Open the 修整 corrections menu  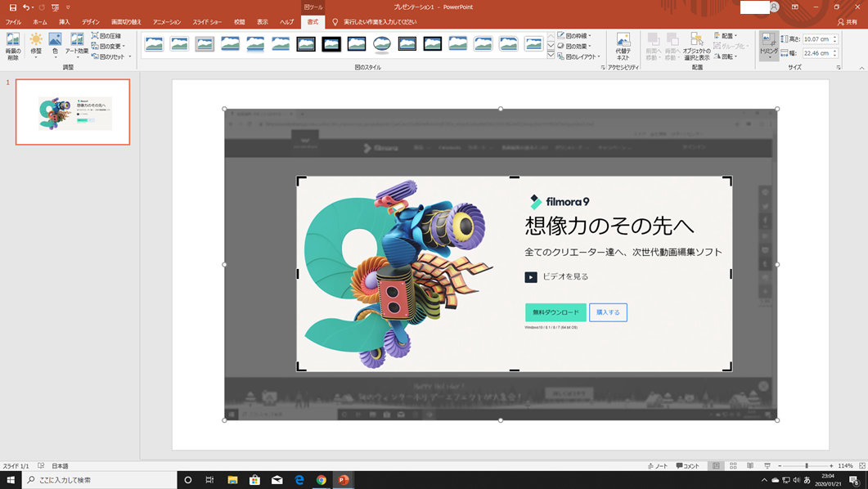pos(36,46)
